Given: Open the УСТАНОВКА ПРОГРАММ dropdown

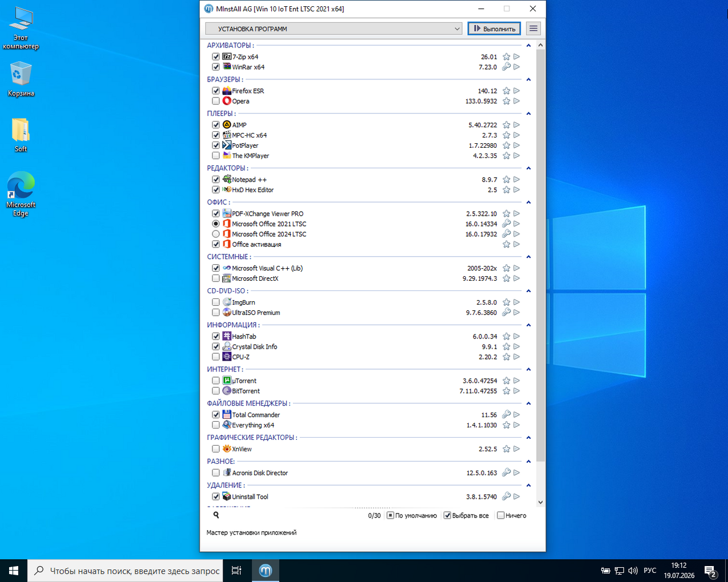Looking at the screenshot, I should click(x=333, y=29).
